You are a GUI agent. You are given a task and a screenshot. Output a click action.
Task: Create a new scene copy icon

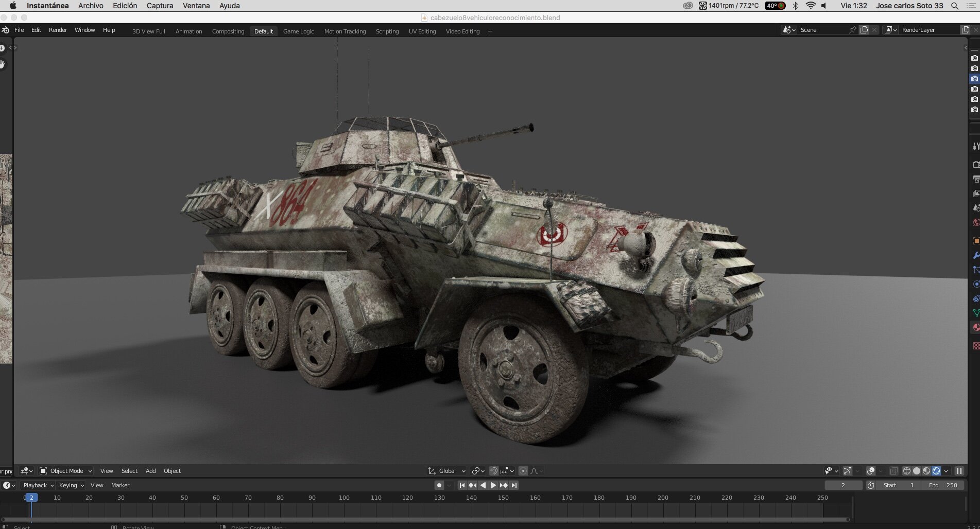coord(865,30)
